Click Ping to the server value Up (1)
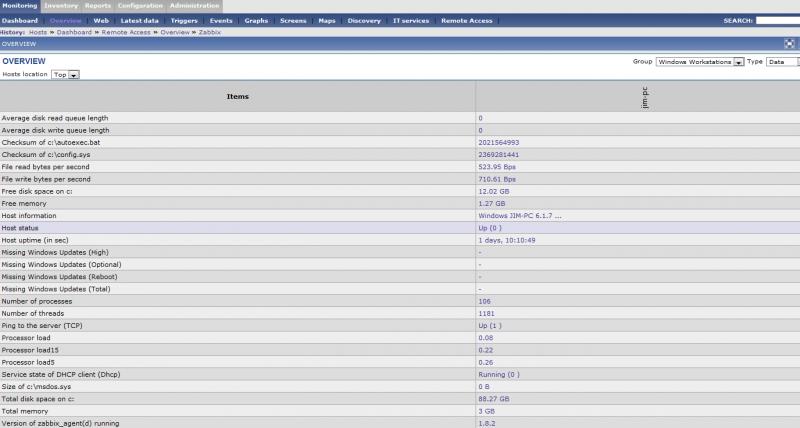 (x=490, y=325)
